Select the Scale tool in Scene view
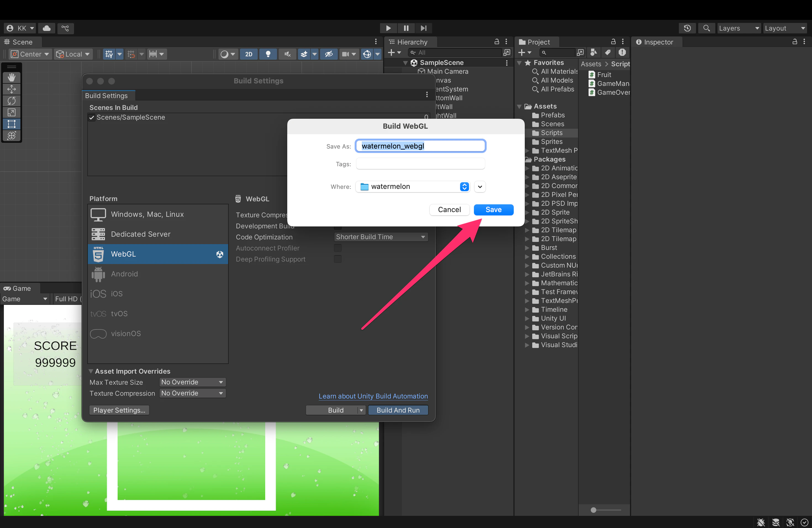The image size is (812, 528). tap(12, 112)
